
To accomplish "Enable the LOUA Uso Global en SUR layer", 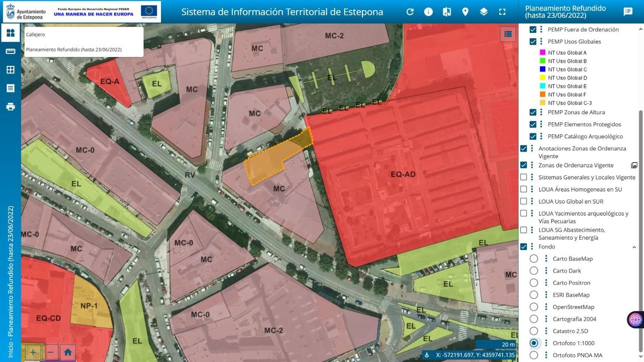I will [x=524, y=201].
